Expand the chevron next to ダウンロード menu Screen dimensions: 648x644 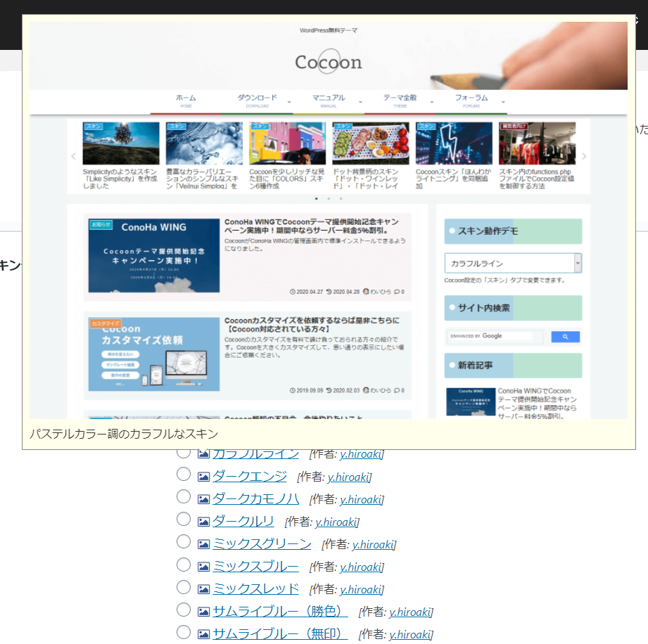click(289, 102)
